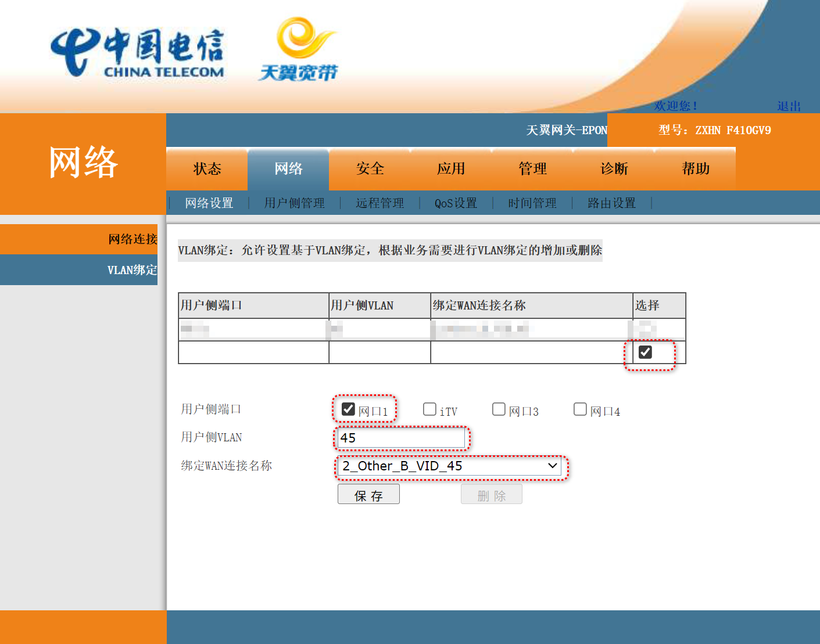Go to 路由设置 submenu
This screenshot has height=644, width=820.
point(611,203)
